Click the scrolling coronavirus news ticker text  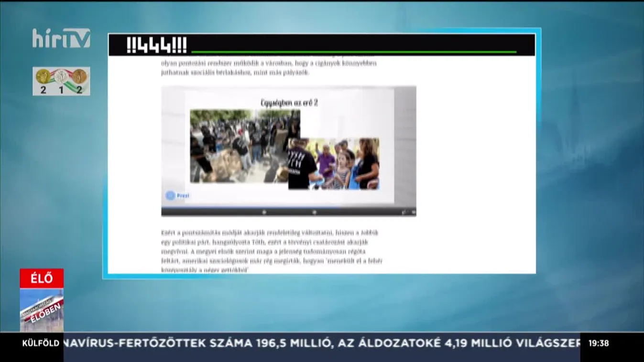click(x=321, y=343)
